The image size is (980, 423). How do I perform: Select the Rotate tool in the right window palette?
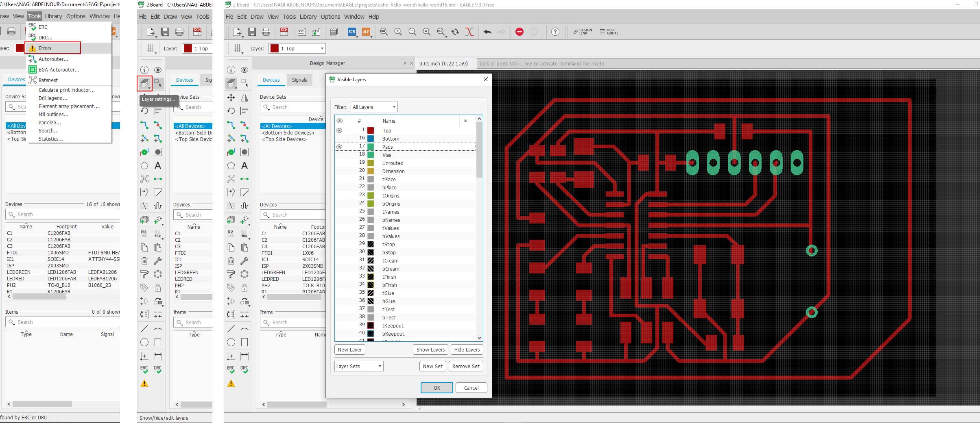[231, 111]
